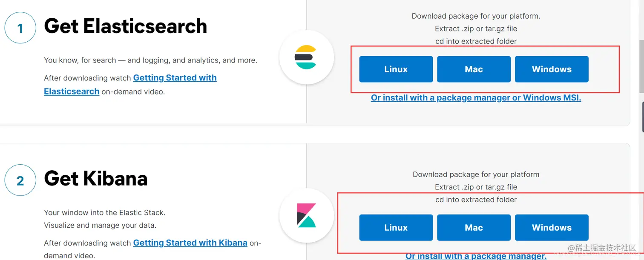Viewport: 644px width, 260px height.
Task: Click the Kibana logo icon
Action: [x=306, y=215]
